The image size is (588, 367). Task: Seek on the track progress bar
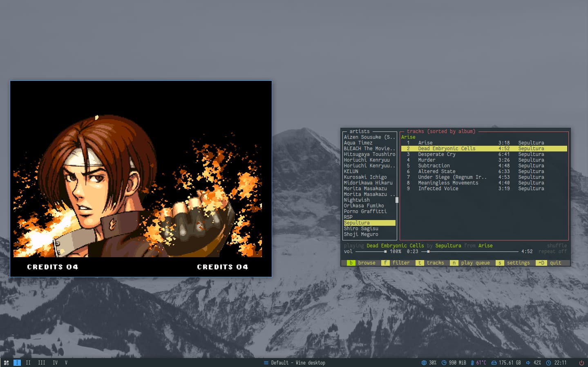tap(470, 251)
